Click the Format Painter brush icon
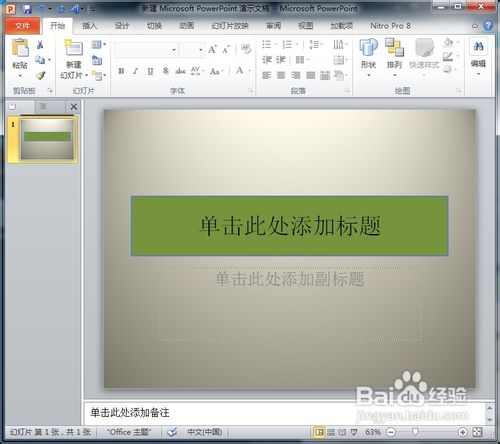The image size is (500, 444). [x=41, y=76]
